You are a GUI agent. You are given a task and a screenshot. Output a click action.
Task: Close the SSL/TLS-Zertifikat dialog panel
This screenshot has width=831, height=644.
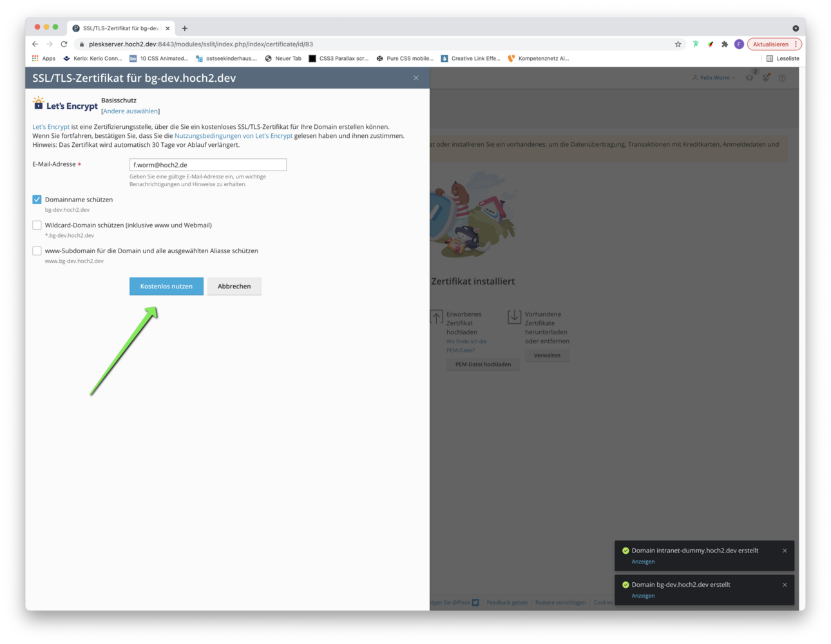[416, 78]
